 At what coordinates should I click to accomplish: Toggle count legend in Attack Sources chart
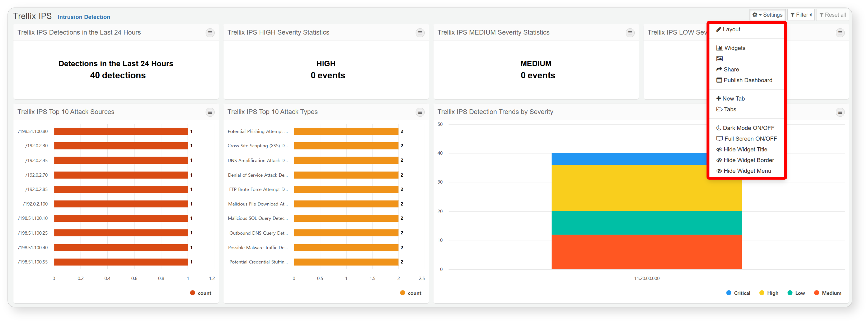pyautogui.click(x=201, y=293)
